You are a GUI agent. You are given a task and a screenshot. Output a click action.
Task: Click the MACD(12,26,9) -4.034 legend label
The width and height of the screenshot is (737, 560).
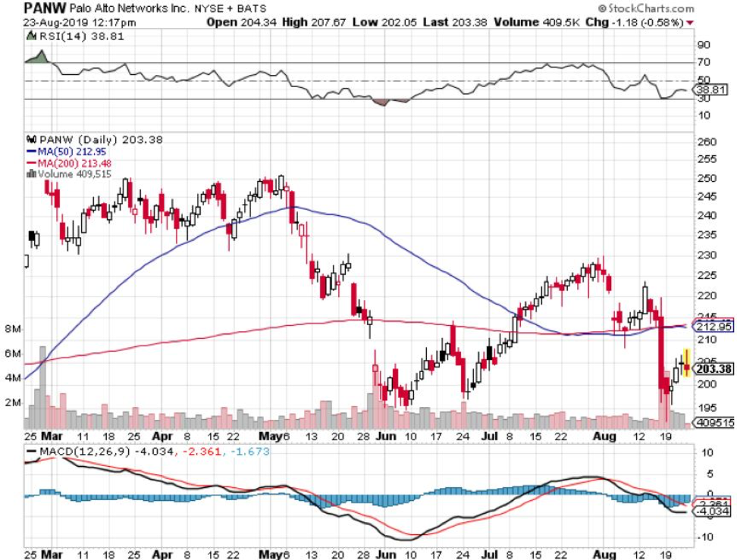(101, 452)
